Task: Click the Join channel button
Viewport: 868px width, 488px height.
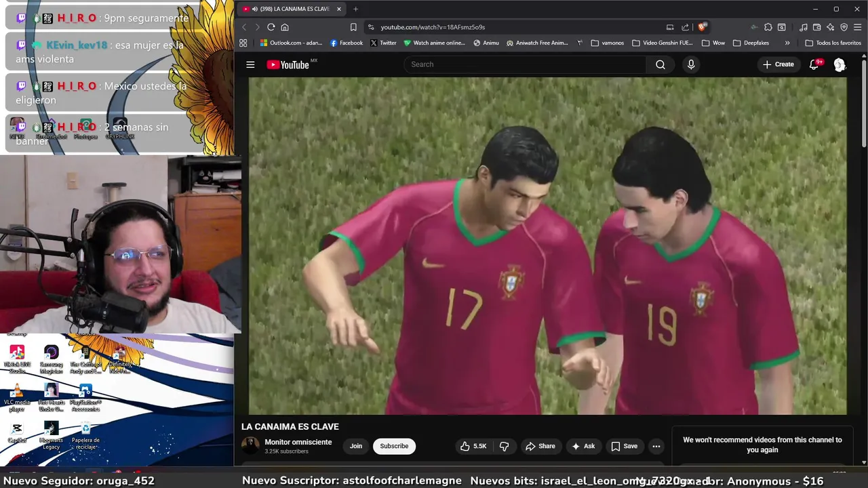Action: click(356, 446)
